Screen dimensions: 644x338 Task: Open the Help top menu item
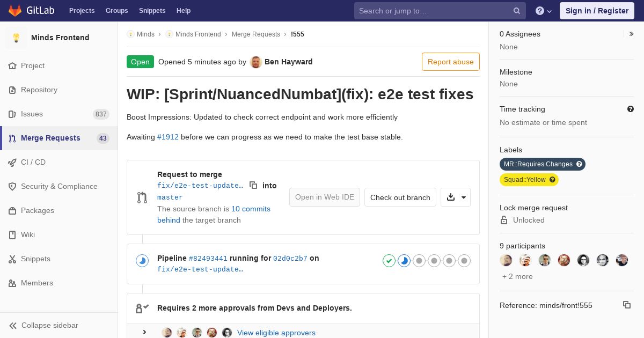tap(184, 11)
